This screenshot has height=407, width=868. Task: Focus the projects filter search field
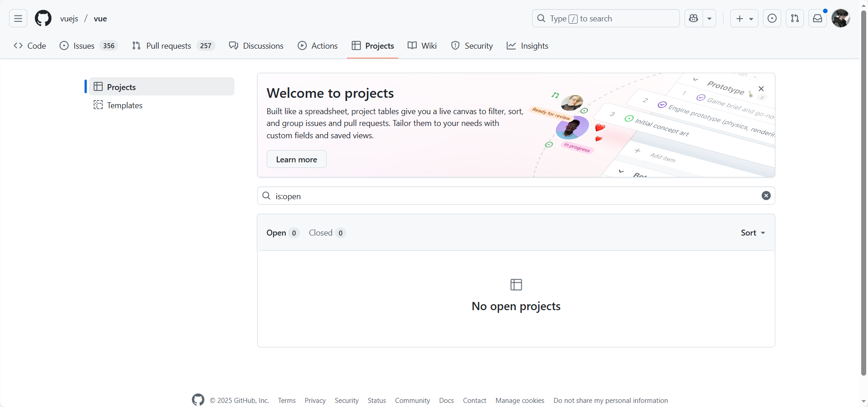(514, 196)
